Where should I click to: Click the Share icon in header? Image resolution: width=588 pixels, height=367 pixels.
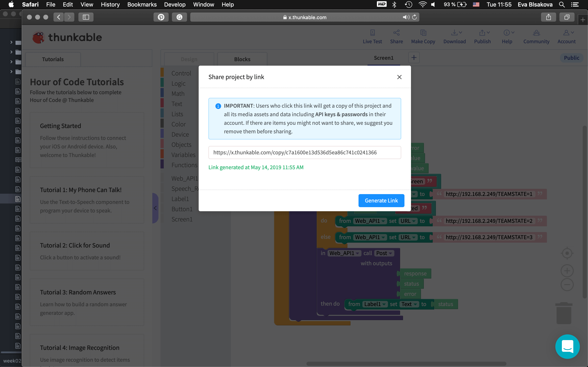[x=396, y=33]
